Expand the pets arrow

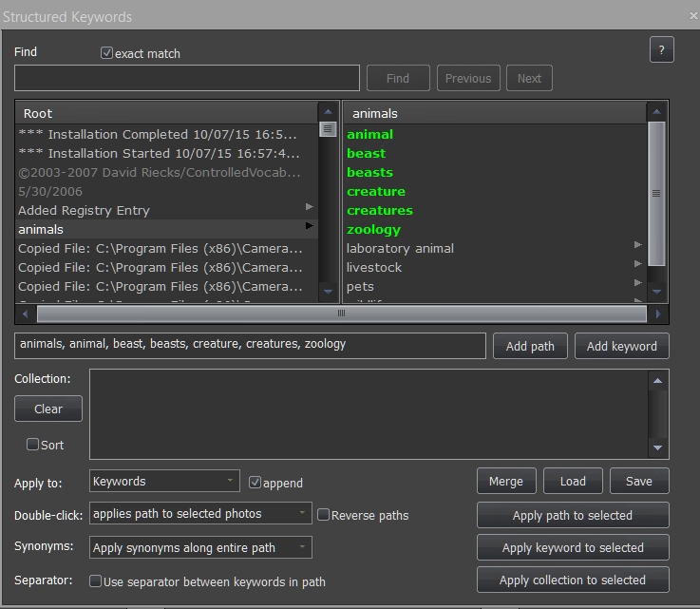pos(638,282)
